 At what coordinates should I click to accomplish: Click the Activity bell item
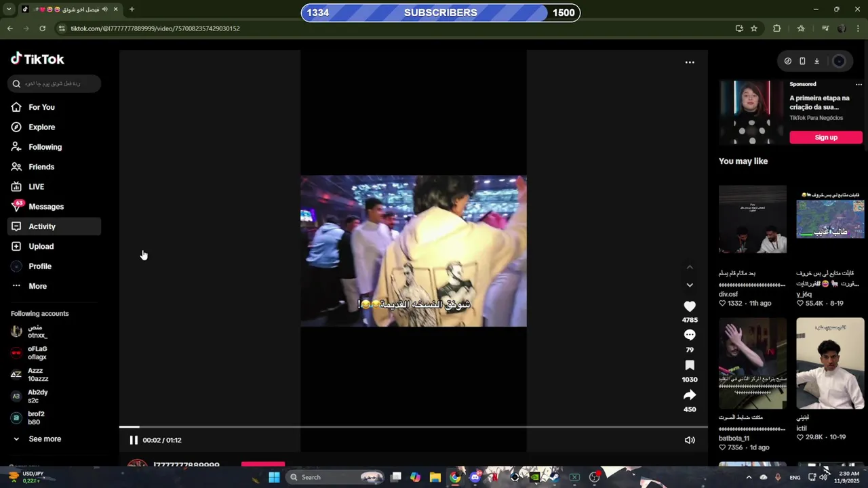(x=54, y=226)
